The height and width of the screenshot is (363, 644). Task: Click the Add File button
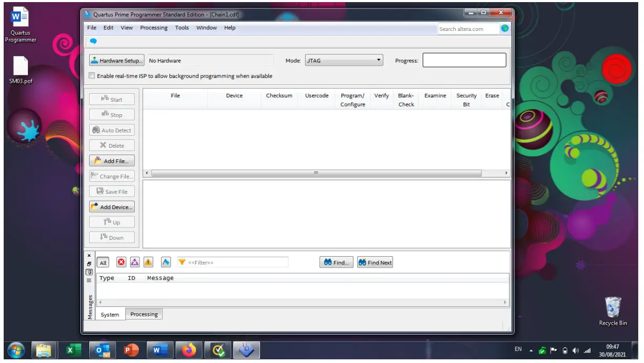click(x=112, y=161)
